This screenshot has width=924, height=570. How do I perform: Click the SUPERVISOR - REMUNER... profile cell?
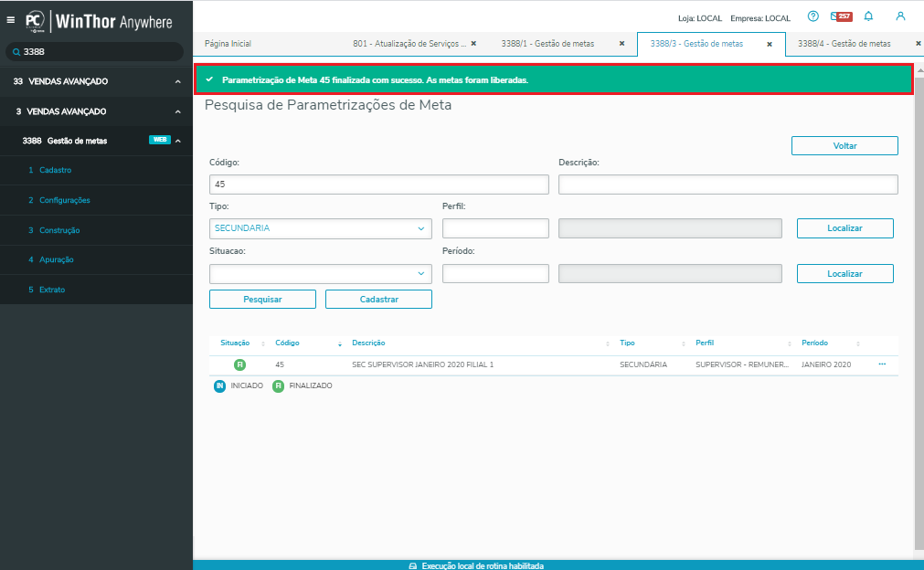[x=742, y=365]
